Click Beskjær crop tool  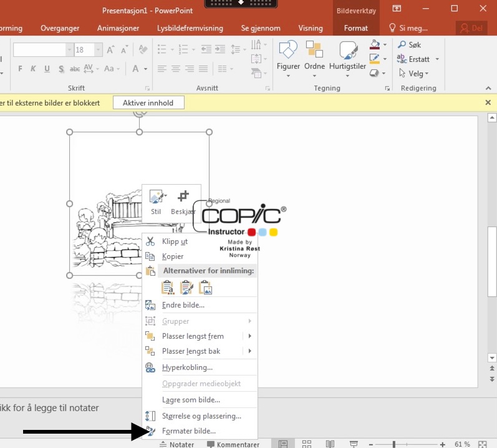(183, 202)
